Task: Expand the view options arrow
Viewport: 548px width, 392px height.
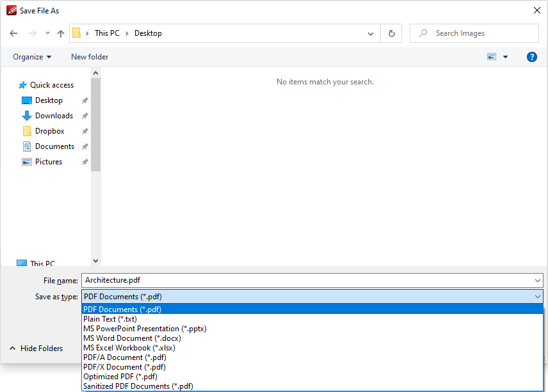Action: [506, 56]
